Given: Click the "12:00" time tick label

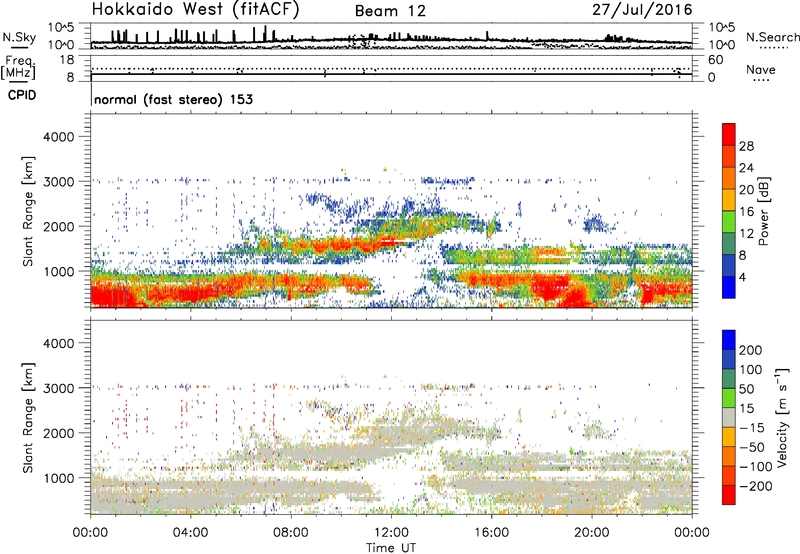Looking at the screenshot, I should tap(391, 533).
